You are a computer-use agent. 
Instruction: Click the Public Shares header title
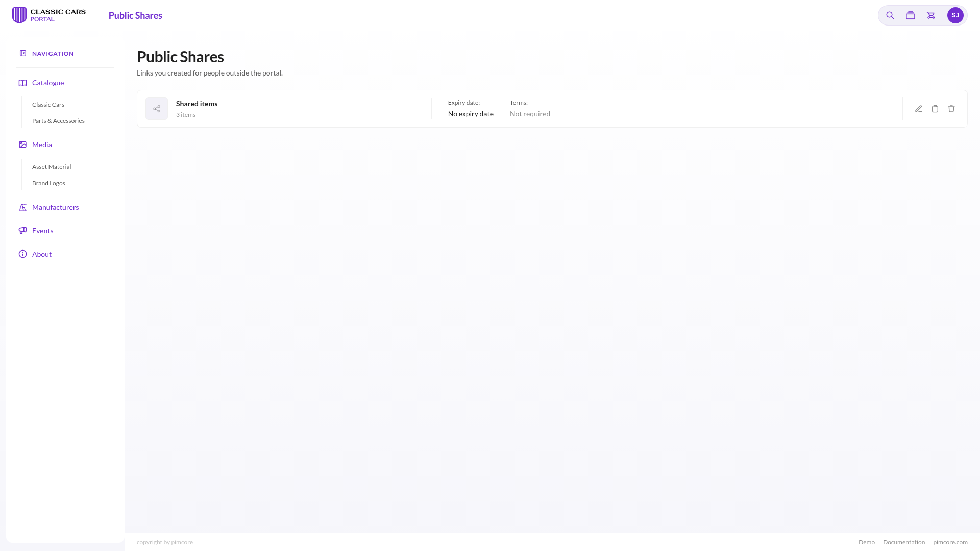point(135,15)
